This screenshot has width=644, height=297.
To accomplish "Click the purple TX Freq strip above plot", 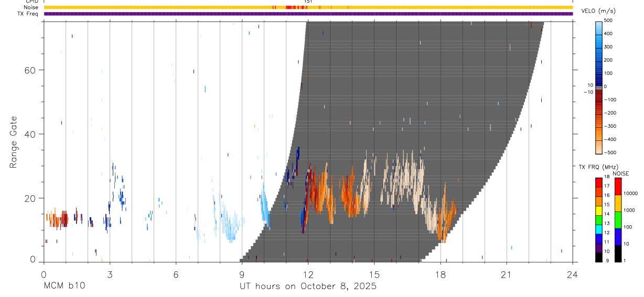I will point(308,14).
